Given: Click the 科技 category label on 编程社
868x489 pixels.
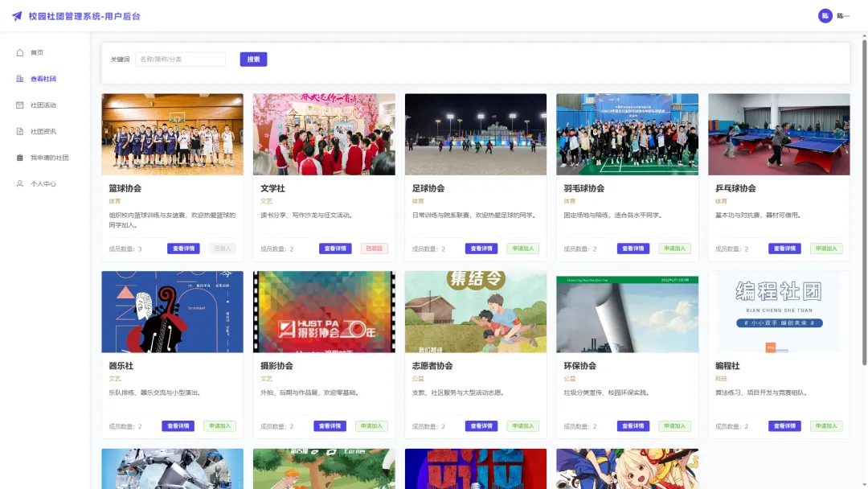Looking at the screenshot, I should point(721,379).
